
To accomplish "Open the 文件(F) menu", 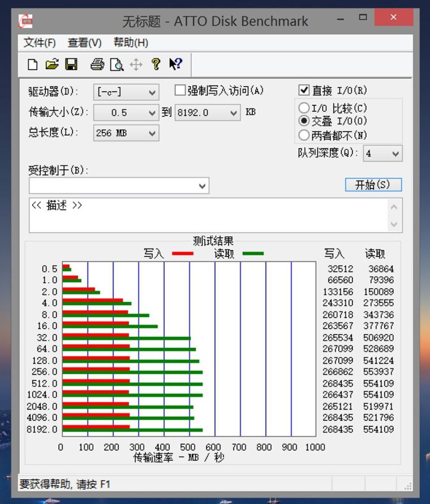I will (40, 42).
